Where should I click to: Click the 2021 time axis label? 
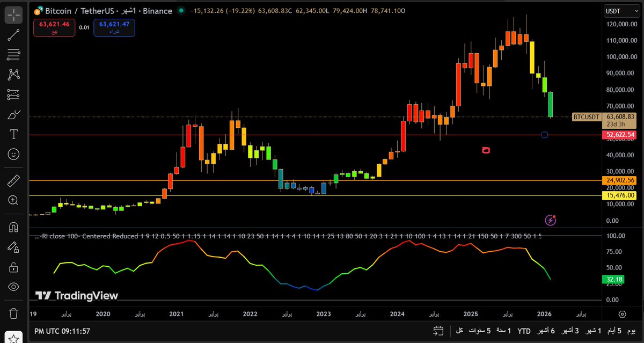pos(175,314)
